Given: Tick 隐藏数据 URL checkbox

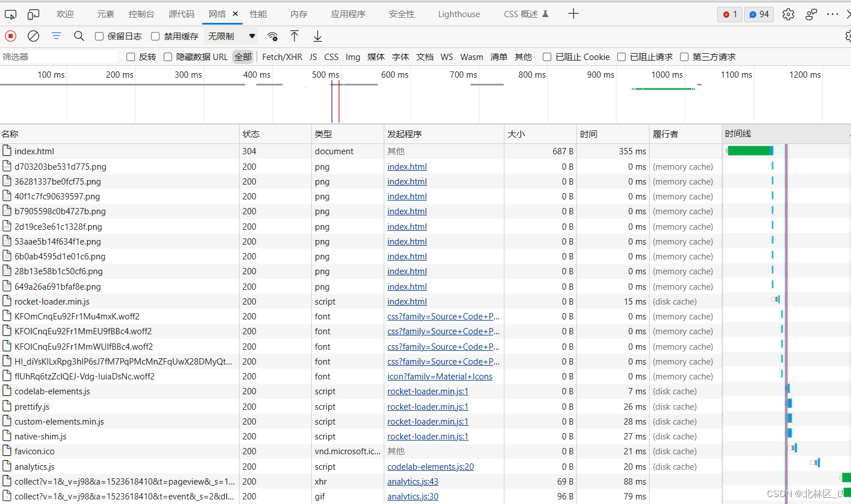Looking at the screenshot, I should pos(168,57).
